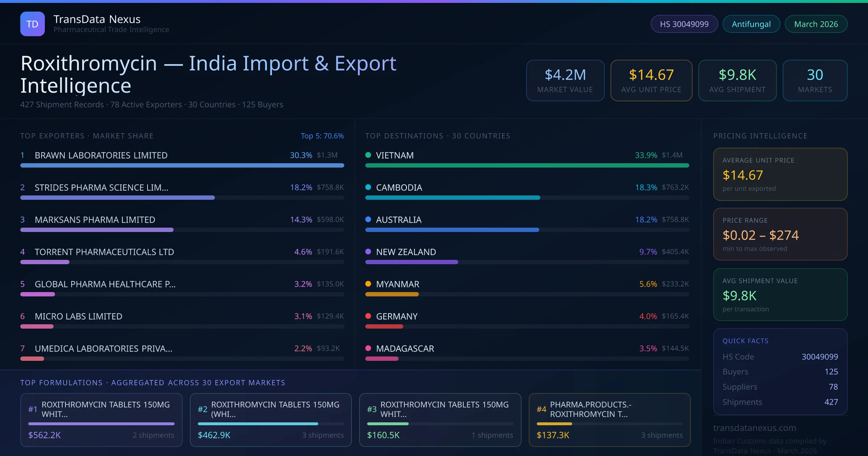Visit the transdatanexus.com link

[x=754, y=428]
